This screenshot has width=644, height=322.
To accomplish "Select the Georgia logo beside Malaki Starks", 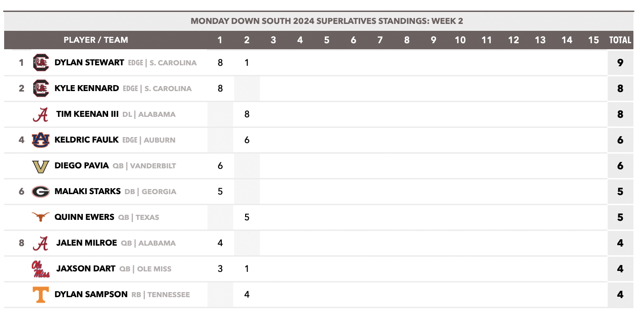I will click(40, 192).
